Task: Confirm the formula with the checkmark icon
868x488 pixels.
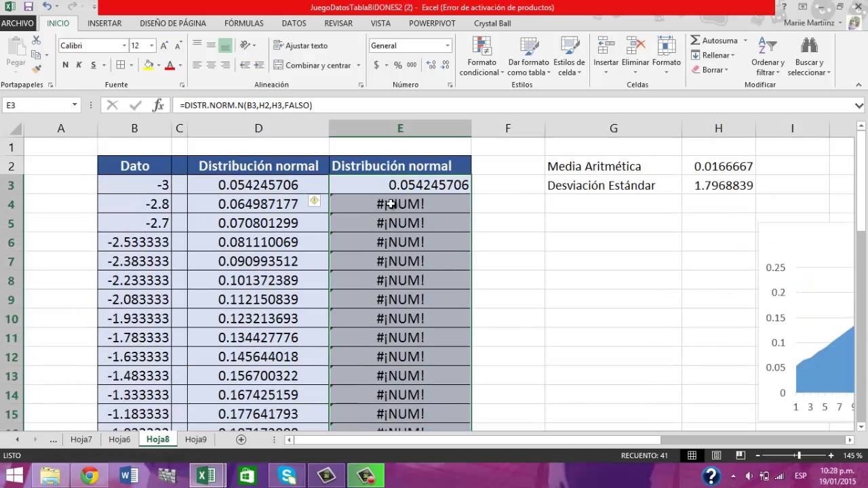Action: (136, 105)
